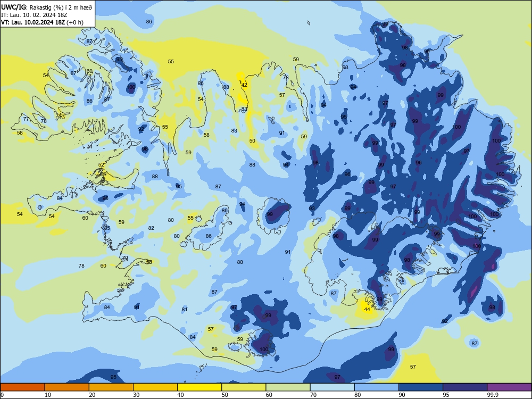Select the 60–70 pale green legend swatch
This screenshot has height=399, width=532.
pyautogui.click(x=288, y=387)
